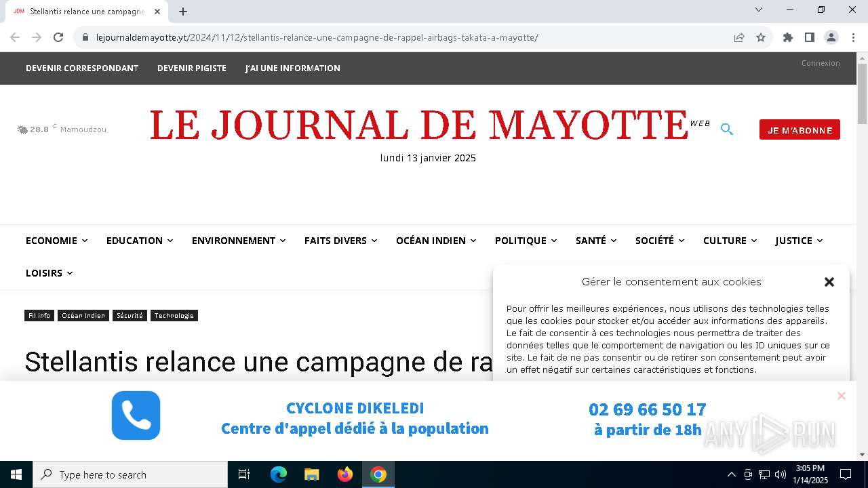Expand the EDUCATION menu
Image resolution: width=868 pixels, height=488 pixels.
[140, 241]
